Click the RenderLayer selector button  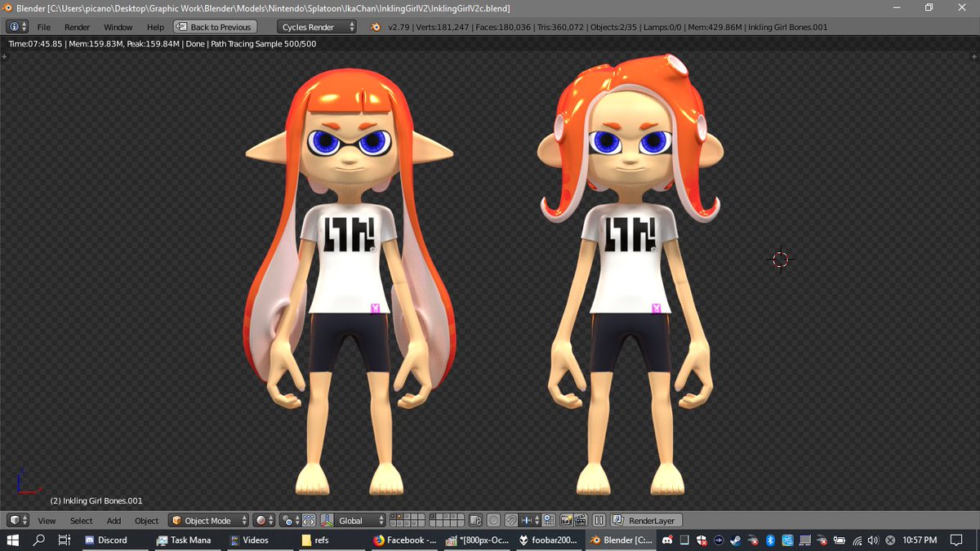pos(647,520)
